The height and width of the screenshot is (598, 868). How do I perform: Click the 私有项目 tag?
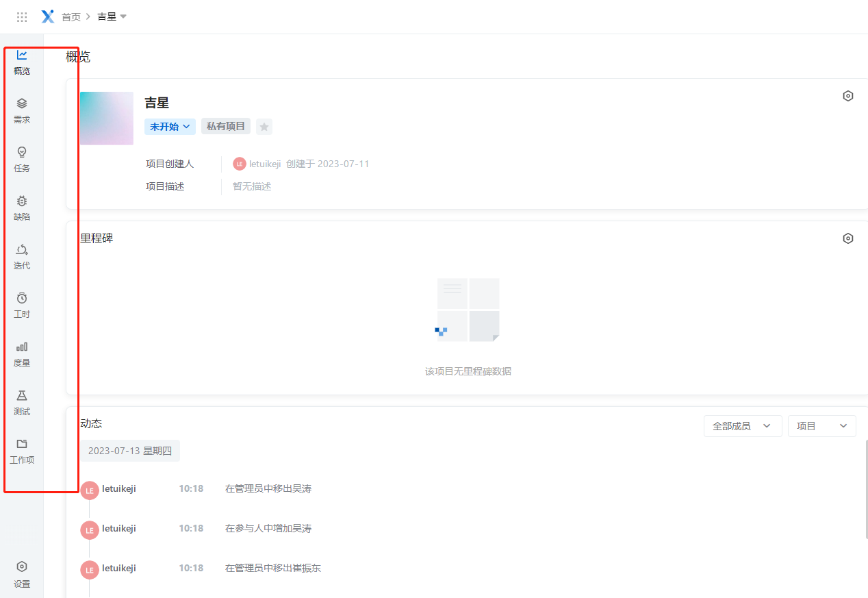pos(226,127)
